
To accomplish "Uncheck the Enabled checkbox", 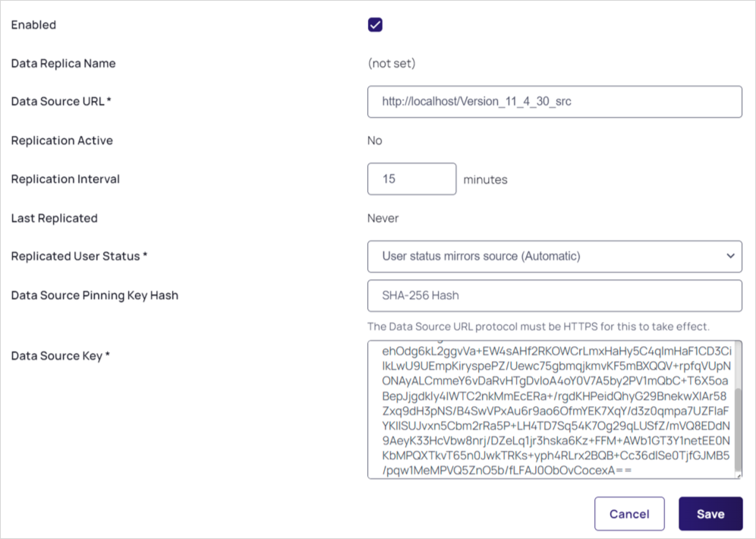I will tap(375, 25).
